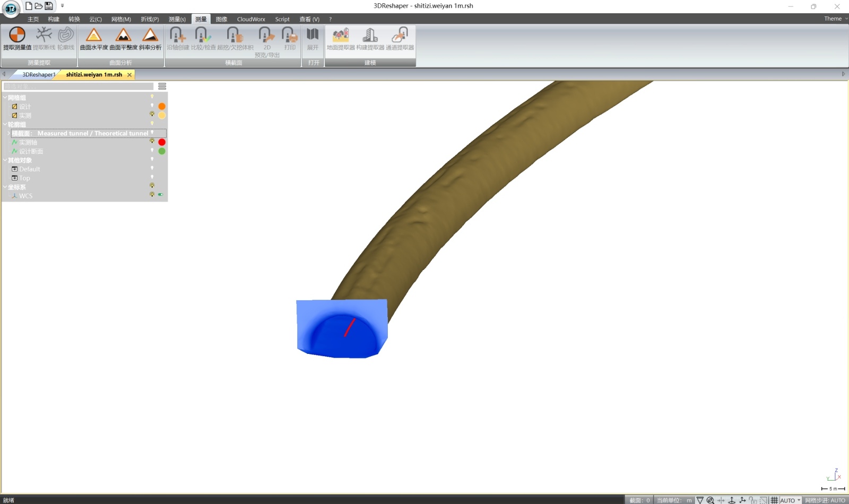The width and height of the screenshot is (849, 504).
Task: Click the 提取测量值 measurement extraction tool
Action: pos(17,38)
